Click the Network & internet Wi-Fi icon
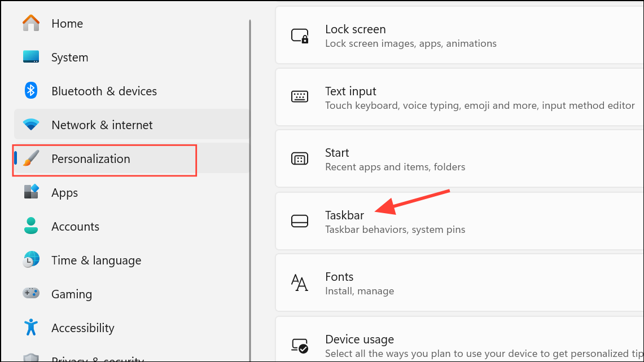The width and height of the screenshot is (644, 362). tap(30, 125)
